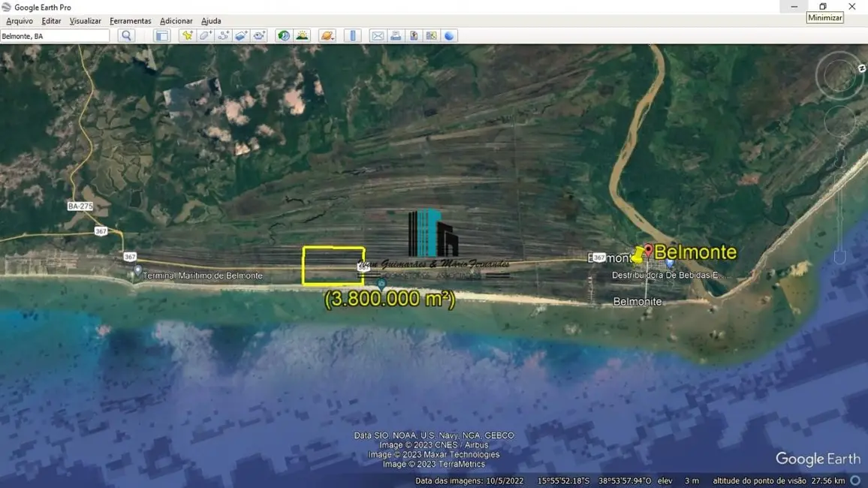Click the print icon

tap(395, 36)
